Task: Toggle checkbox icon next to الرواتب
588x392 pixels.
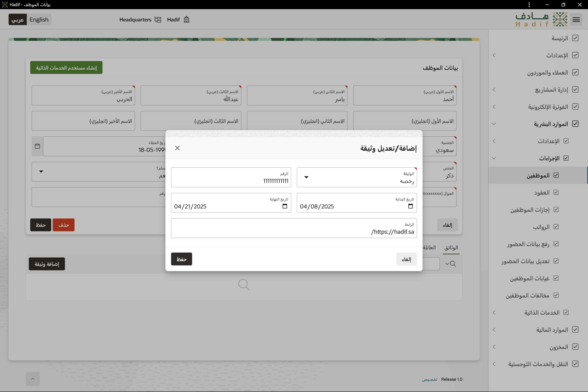Action: (x=556, y=226)
